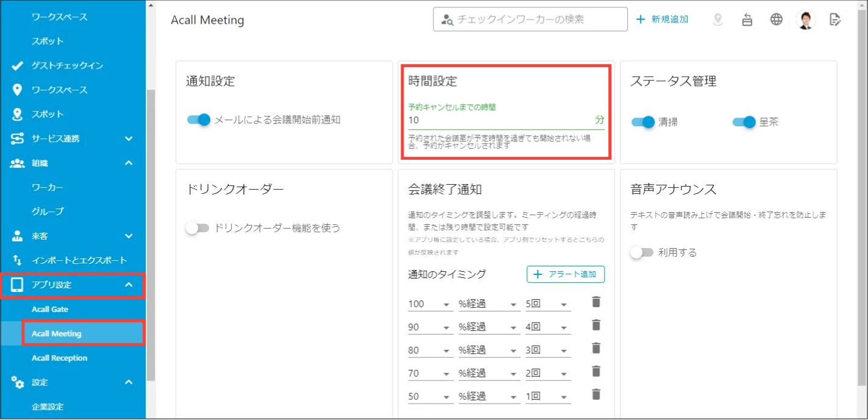This screenshot has width=868, height=420.
Task: Open the %経過 dropdown in the 100 row
Action: pos(489,304)
